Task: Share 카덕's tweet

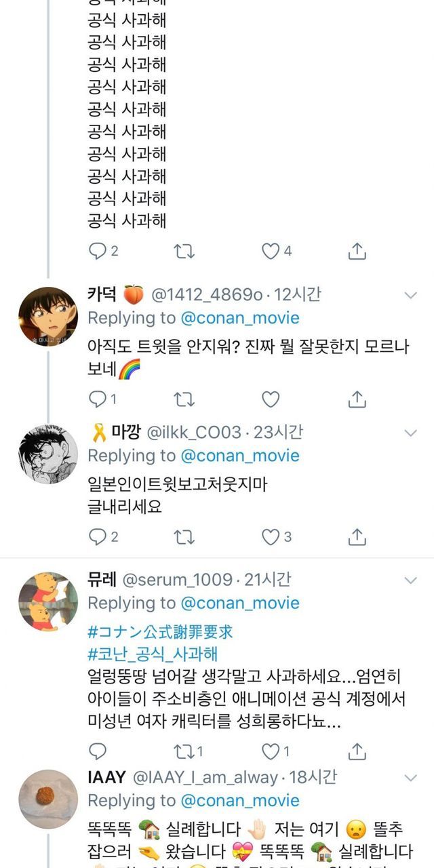Action: point(357,399)
